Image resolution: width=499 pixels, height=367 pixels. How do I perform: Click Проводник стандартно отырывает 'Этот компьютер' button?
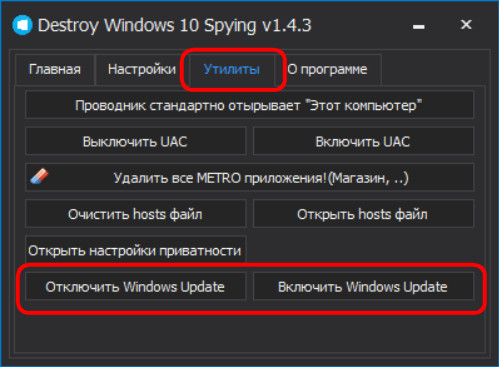pos(249,105)
